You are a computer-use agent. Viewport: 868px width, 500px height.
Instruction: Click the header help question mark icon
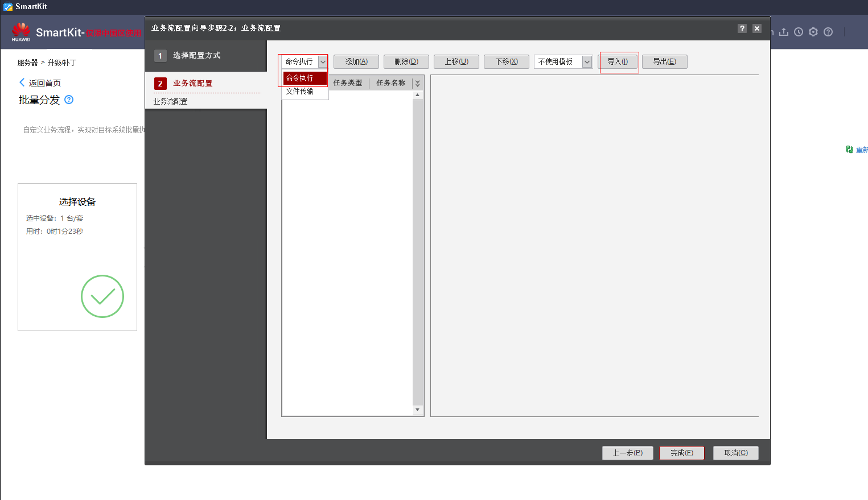(828, 32)
